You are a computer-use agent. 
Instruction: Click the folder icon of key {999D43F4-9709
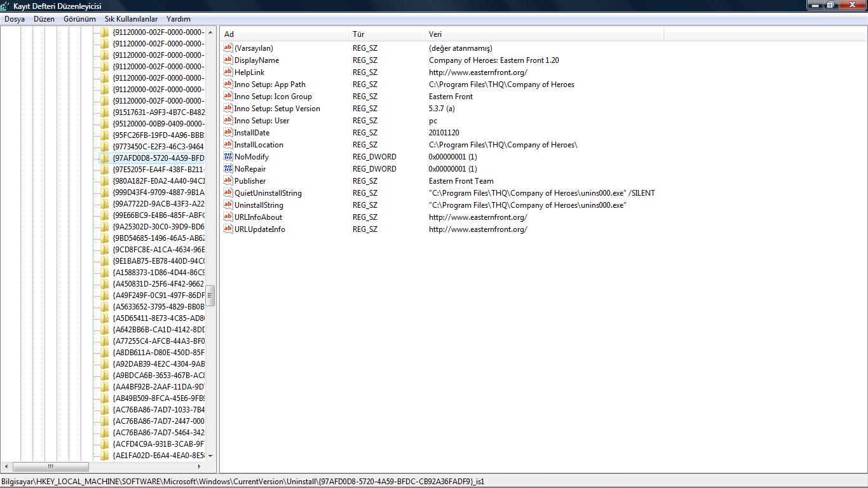[105, 192]
